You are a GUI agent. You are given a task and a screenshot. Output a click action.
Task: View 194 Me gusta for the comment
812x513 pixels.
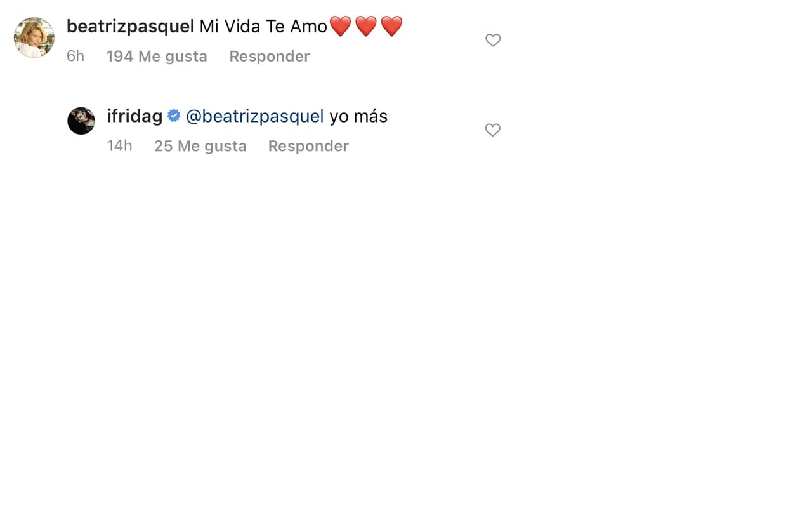point(157,56)
